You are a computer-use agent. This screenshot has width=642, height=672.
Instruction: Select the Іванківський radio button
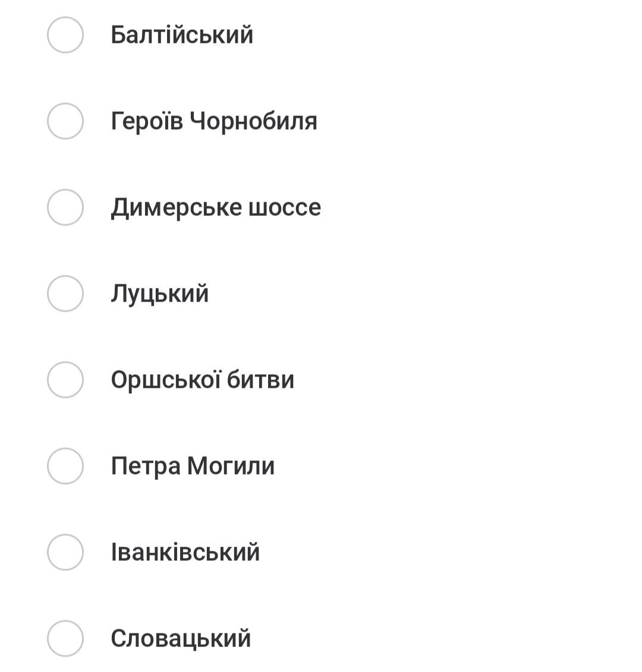coord(65,552)
